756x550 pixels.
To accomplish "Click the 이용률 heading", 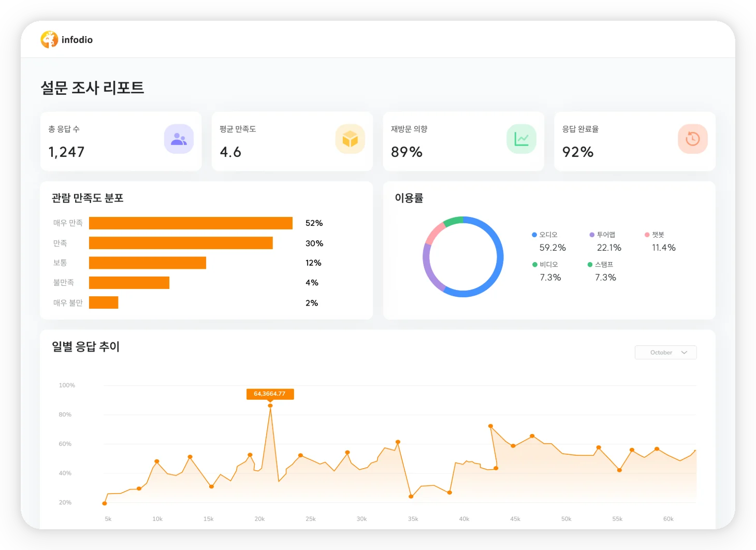I will [x=409, y=198].
